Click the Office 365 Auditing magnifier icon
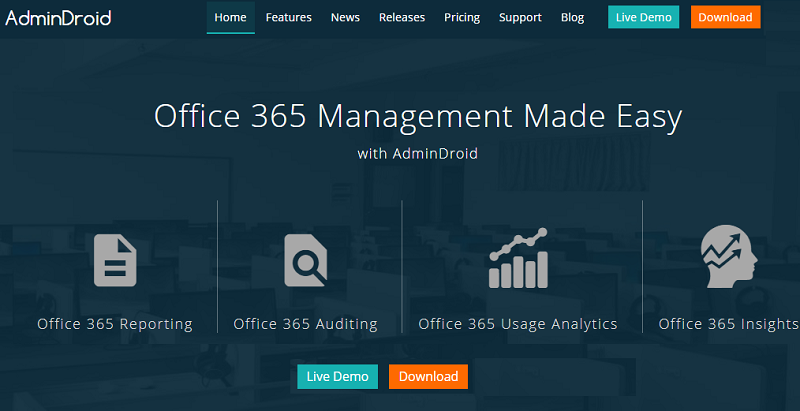 pos(306,260)
